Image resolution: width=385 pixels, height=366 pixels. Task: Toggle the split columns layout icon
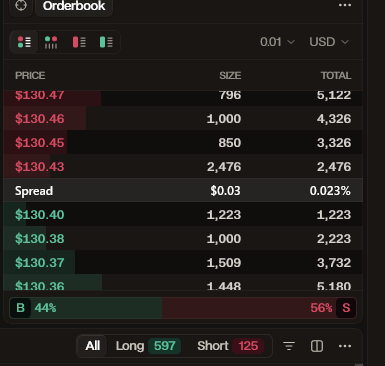317,346
